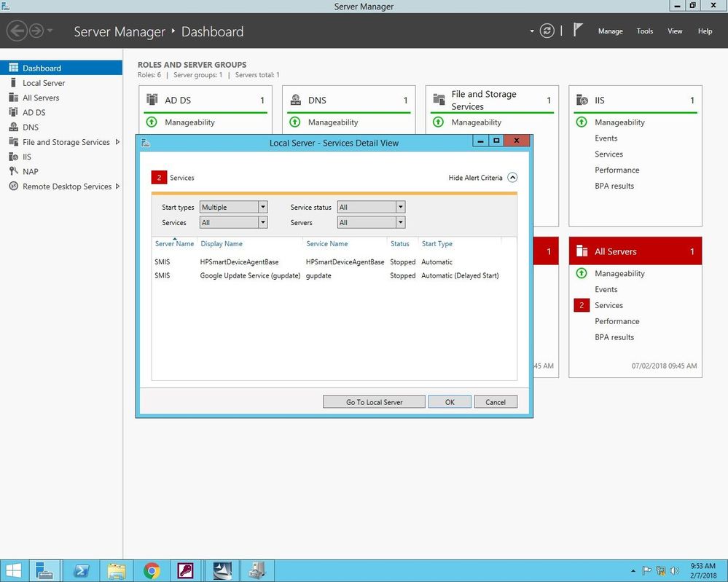Select the HPSmartDeviceAgentBase service row
The height and width of the screenshot is (582, 728).
[x=334, y=261]
